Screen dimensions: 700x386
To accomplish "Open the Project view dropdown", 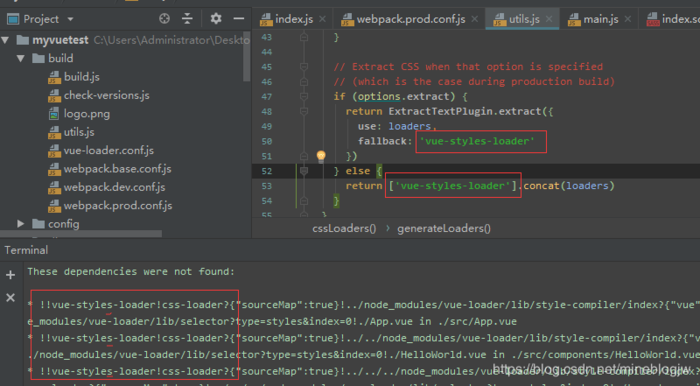I will tap(70, 19).
